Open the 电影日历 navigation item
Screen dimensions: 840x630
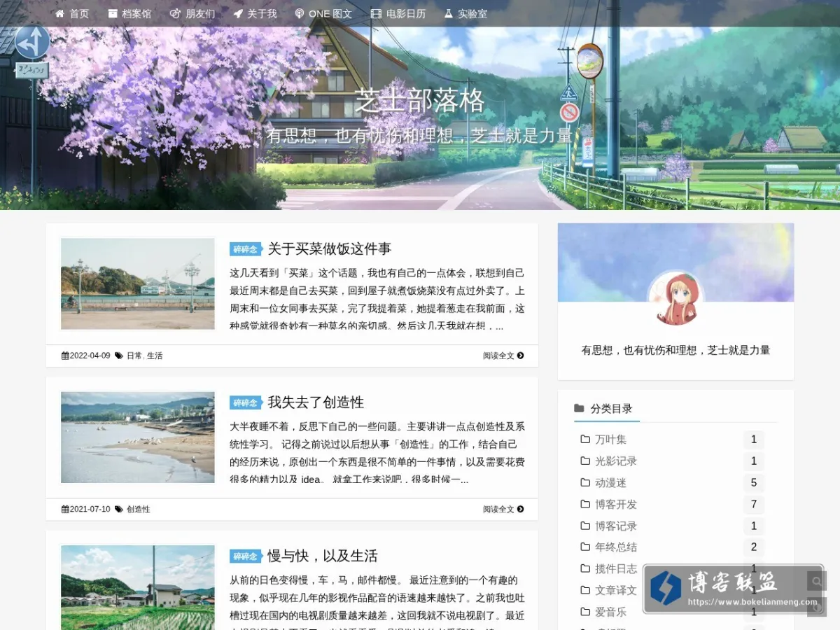pos(398,13)
